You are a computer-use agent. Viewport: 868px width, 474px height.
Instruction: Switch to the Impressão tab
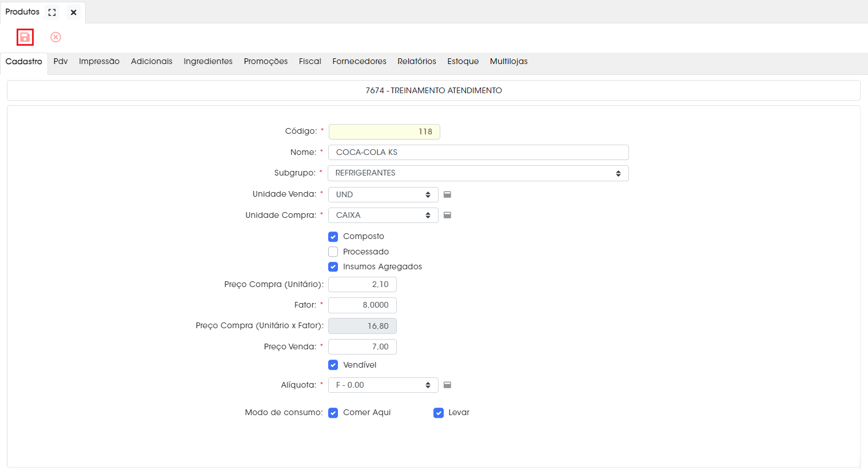(99, 61)
